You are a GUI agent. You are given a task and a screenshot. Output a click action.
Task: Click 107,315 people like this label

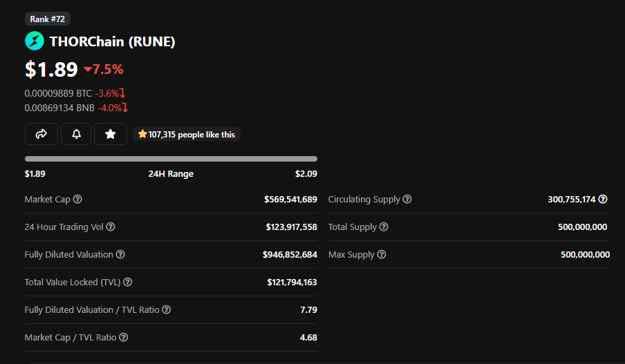point(187,135)
